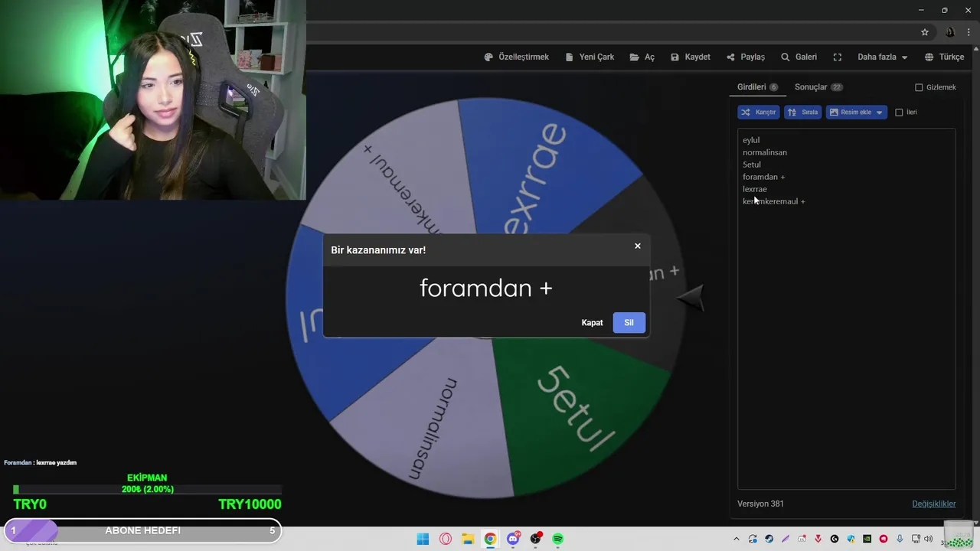
Task: Open Discord from the taskbar
Action: click(x=513, y=539)
